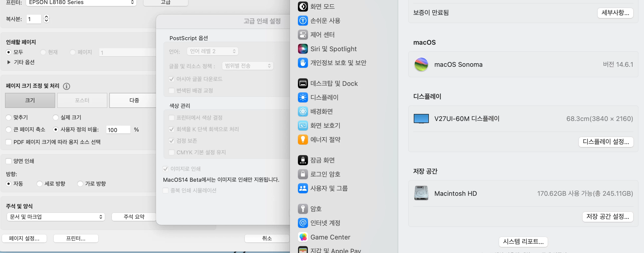Select 큰 페이지 축소 radio button
This screenshot has width=644, height=253.
click(x=9, y=130)
